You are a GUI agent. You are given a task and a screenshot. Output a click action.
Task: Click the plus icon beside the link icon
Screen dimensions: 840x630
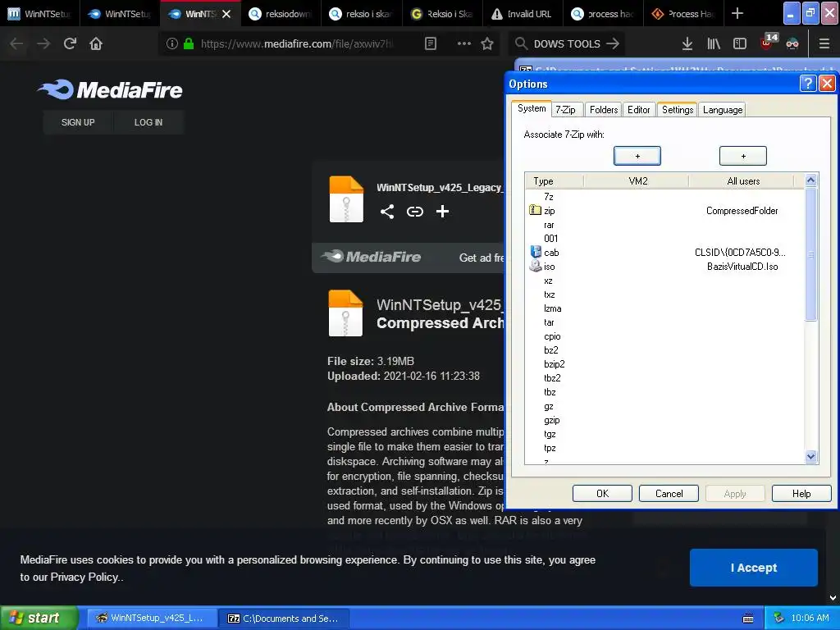442,212
